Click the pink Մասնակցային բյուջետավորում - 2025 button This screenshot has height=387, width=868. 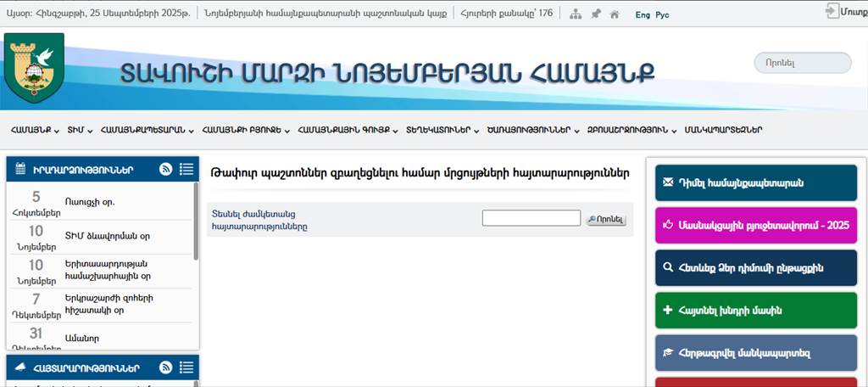756,225
